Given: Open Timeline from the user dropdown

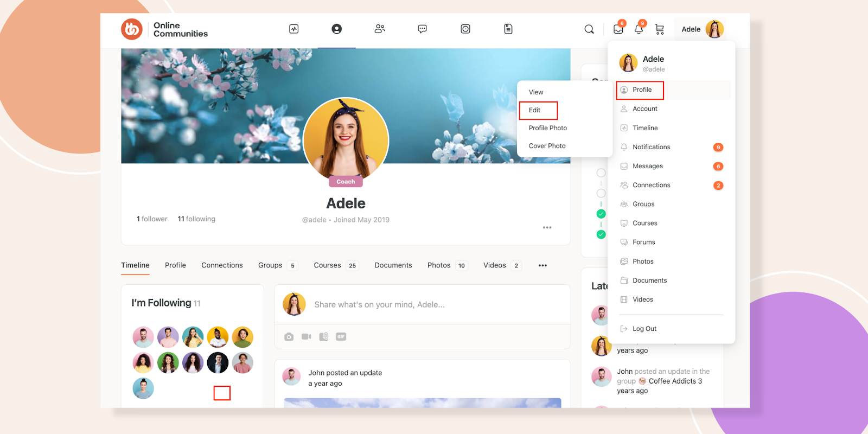Looking at the screenshot, I should point(645,128).
